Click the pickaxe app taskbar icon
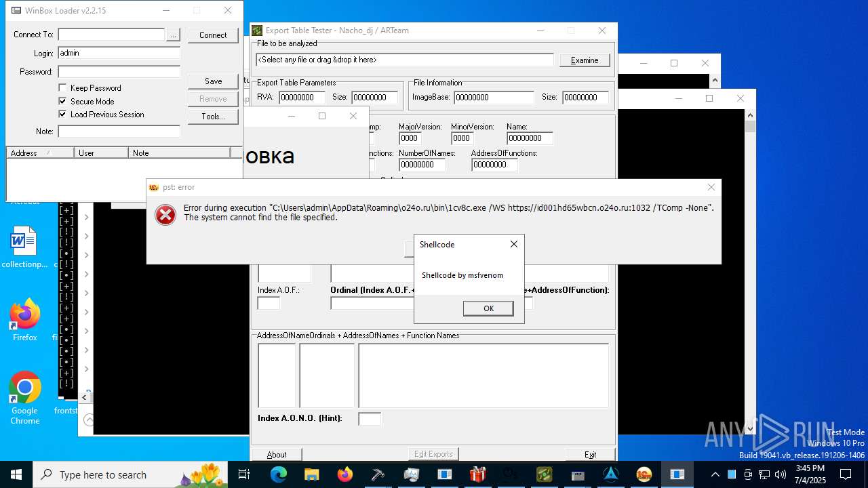Screen dimensions: 868x488 (x=378, y=474)
